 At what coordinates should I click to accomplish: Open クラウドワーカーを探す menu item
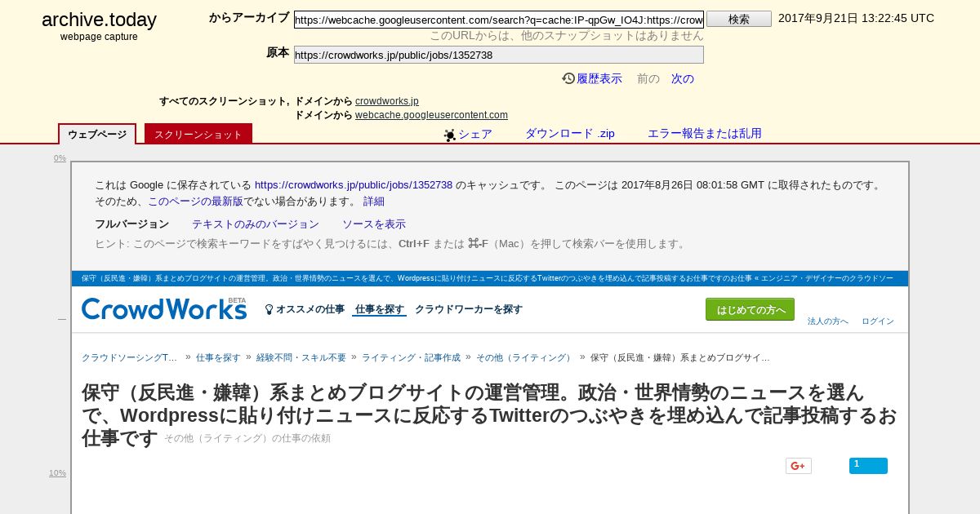469,309
